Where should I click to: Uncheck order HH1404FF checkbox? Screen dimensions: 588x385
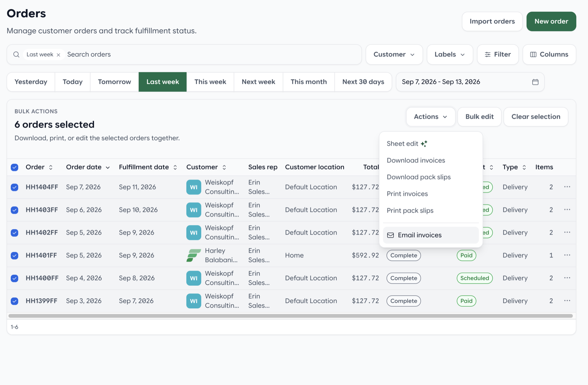coord(14,187)
